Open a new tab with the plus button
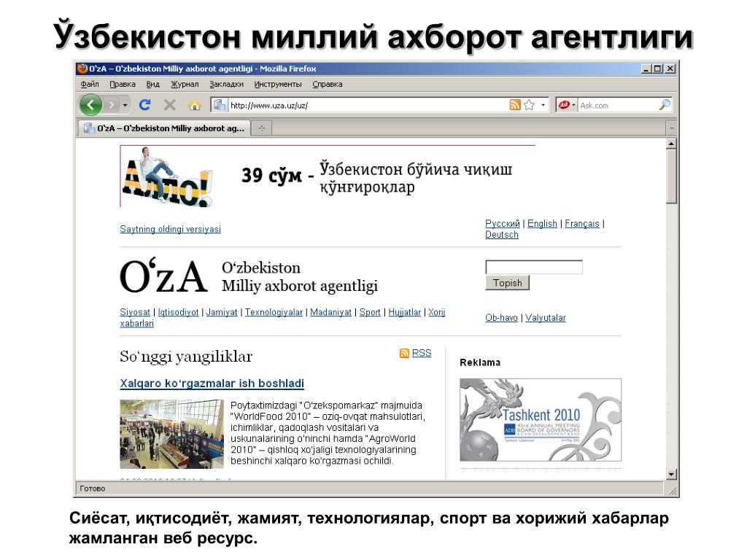747x560 pixels. coord(262,128)
